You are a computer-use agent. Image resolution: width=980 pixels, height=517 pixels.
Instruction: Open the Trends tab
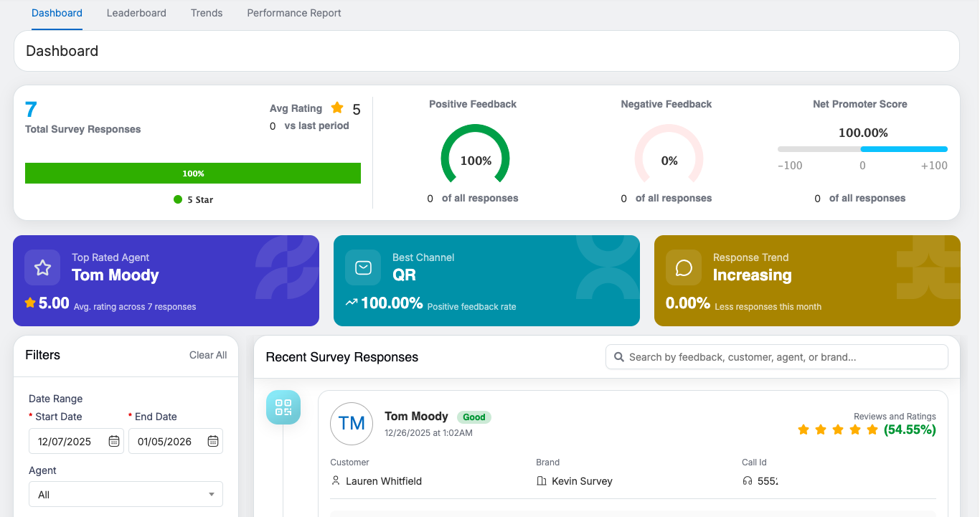click(x=207, y=13)
